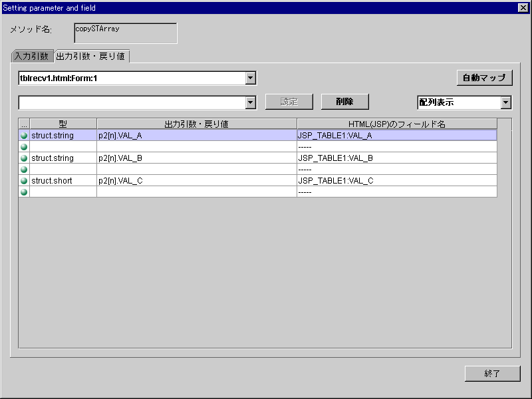The height and width of the screenshot is (399, 532).
Task: Open the tblrecv1.html:Form:1 dropdown
Action: [251, 78]
